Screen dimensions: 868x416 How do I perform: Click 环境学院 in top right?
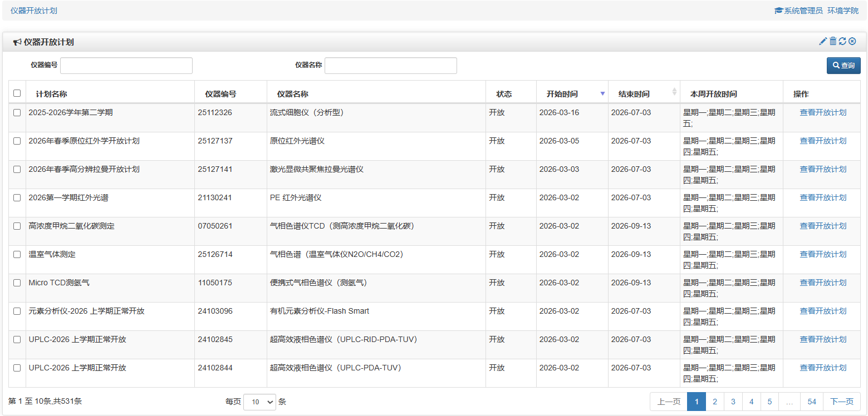tap(843, 9)
